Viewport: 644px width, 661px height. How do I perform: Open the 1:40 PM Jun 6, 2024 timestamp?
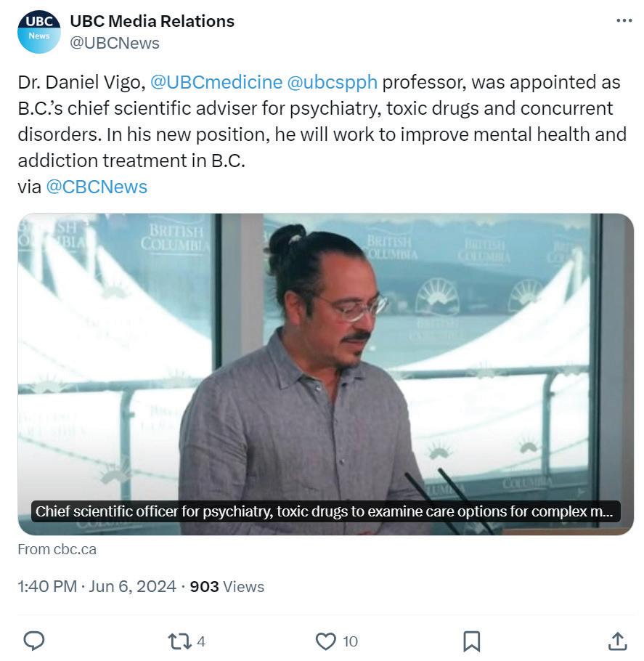point(97,586)
